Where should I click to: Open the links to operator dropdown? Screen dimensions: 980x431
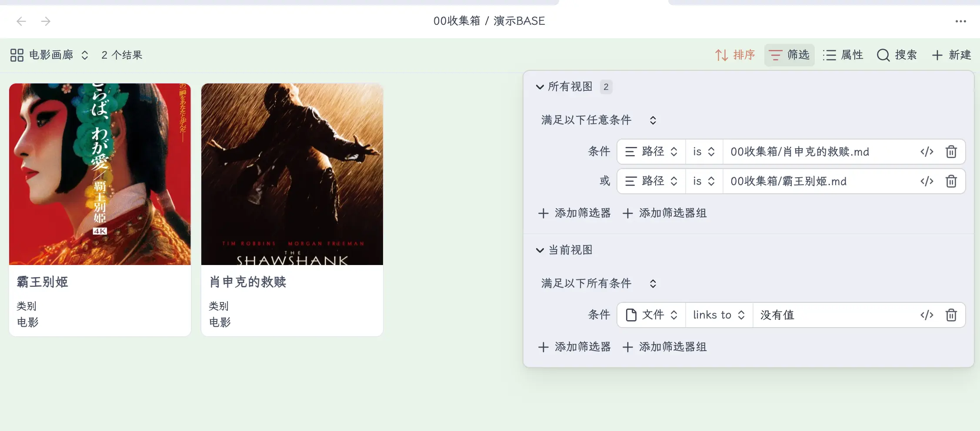719,315
